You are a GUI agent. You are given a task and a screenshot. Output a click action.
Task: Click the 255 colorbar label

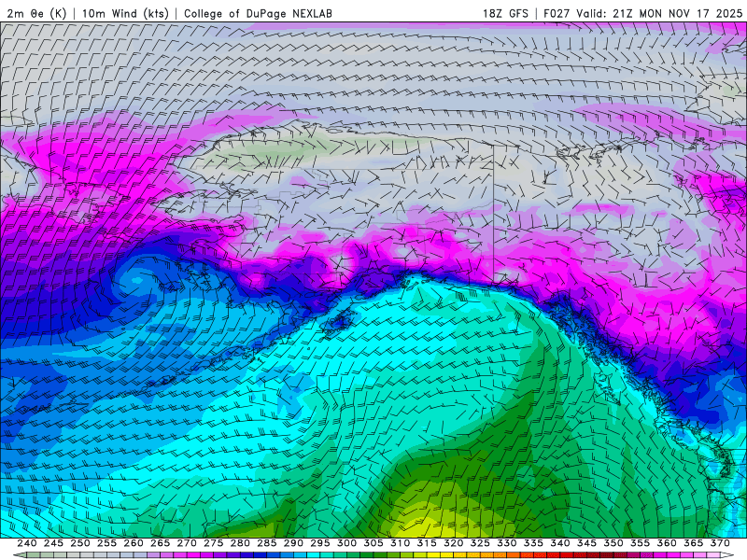pos(106,543)
